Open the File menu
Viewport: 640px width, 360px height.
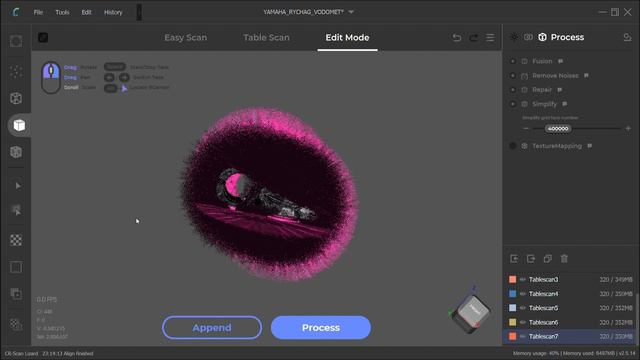38,12
